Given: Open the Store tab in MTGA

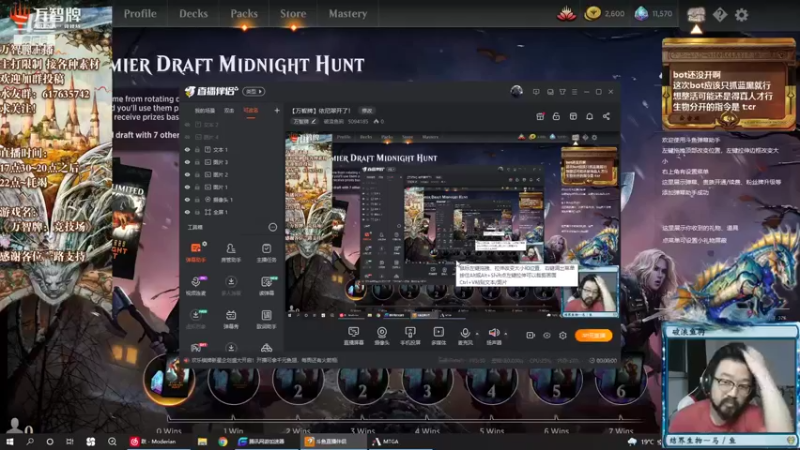Looking at the screenshot, I should tap(293, 14).
